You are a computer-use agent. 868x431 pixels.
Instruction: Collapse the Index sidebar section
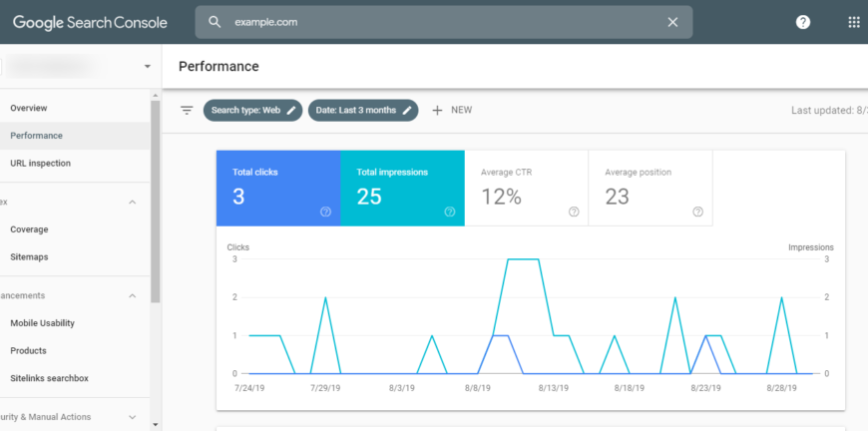click(x=133, y=202)
